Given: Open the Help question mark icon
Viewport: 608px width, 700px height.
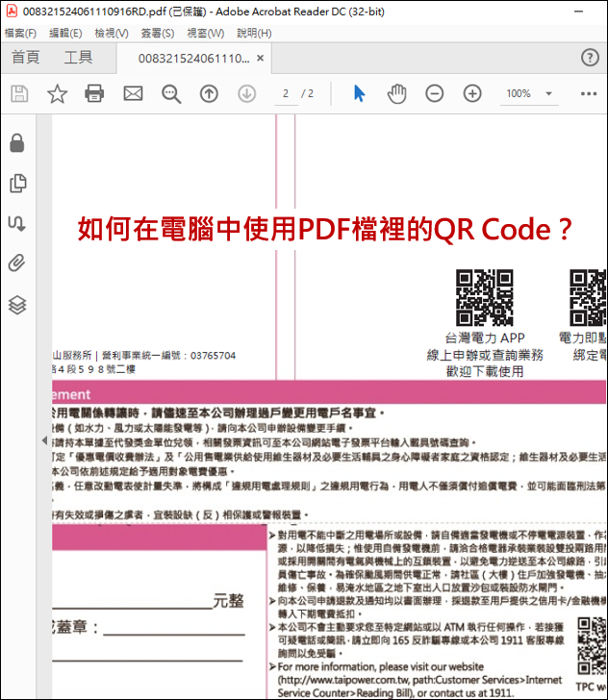Looking at the screenshot, I should (x=590, y=58).
